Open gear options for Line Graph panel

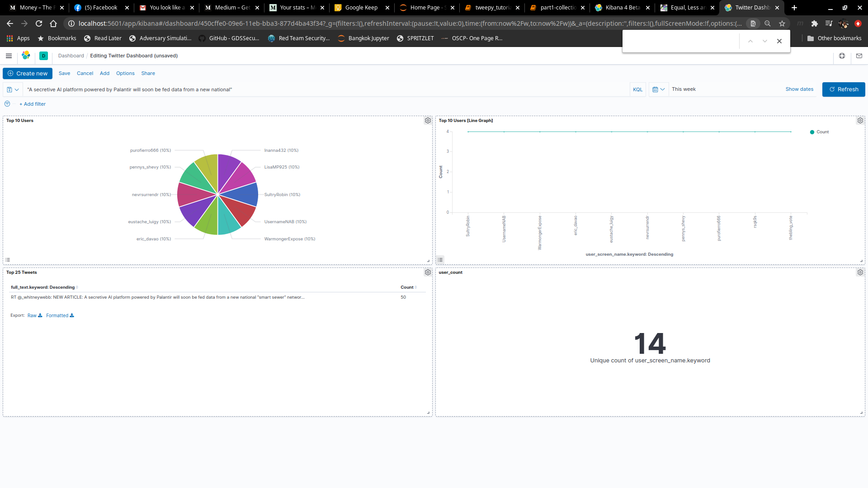tap(860, 121)
